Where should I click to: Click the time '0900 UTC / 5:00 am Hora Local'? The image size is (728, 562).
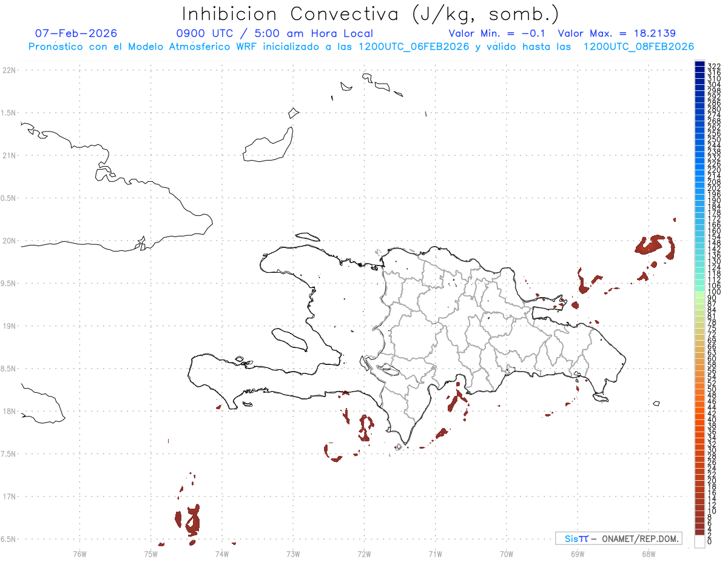[274, 33]
